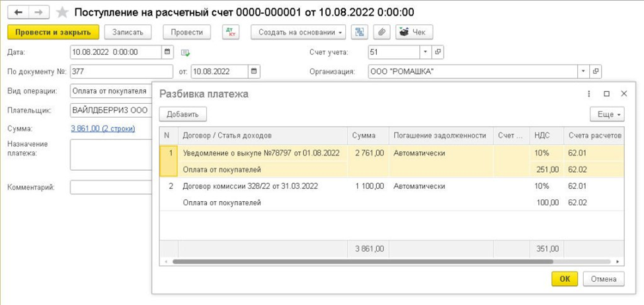Click the document structure icon in toolbar
This screenshot has width=644, height=305.
[x=360, y=32]
